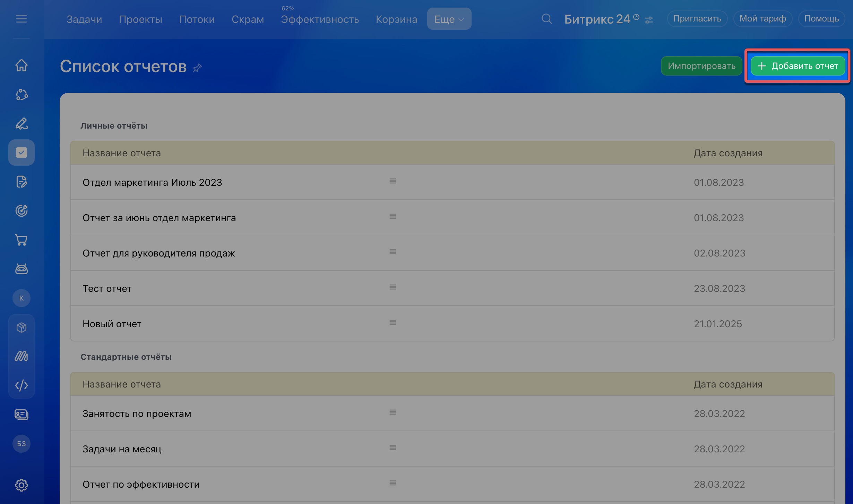Click the shopping cart sidebar icon
The width and height of the screenshot is (853, 504).
coord(21,240)
